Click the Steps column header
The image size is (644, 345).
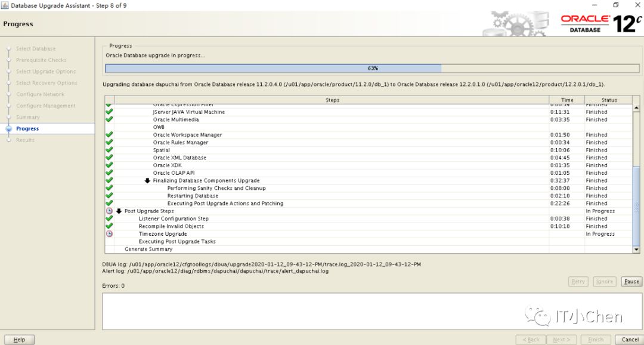332,100
